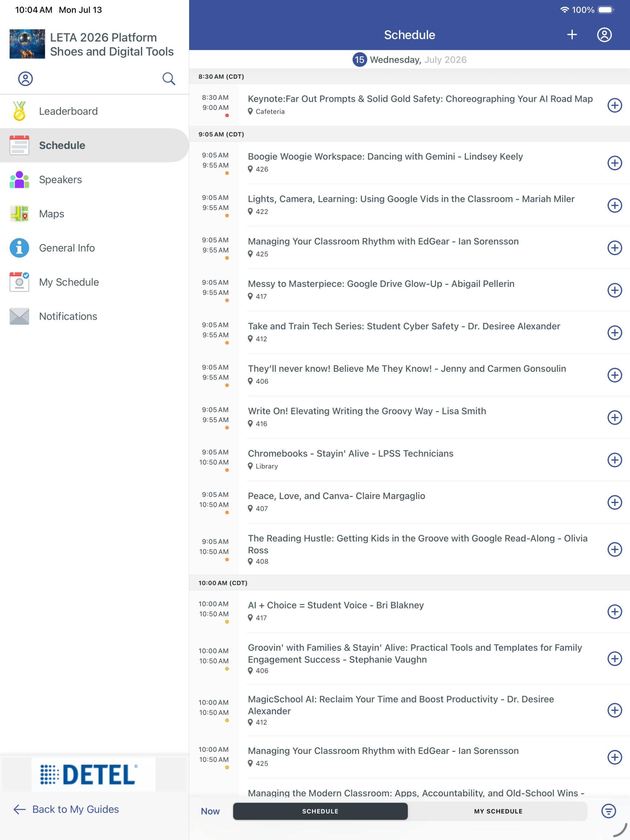
Task: Open the Leaderboard medal item
Action: click(x=94, y=111)
